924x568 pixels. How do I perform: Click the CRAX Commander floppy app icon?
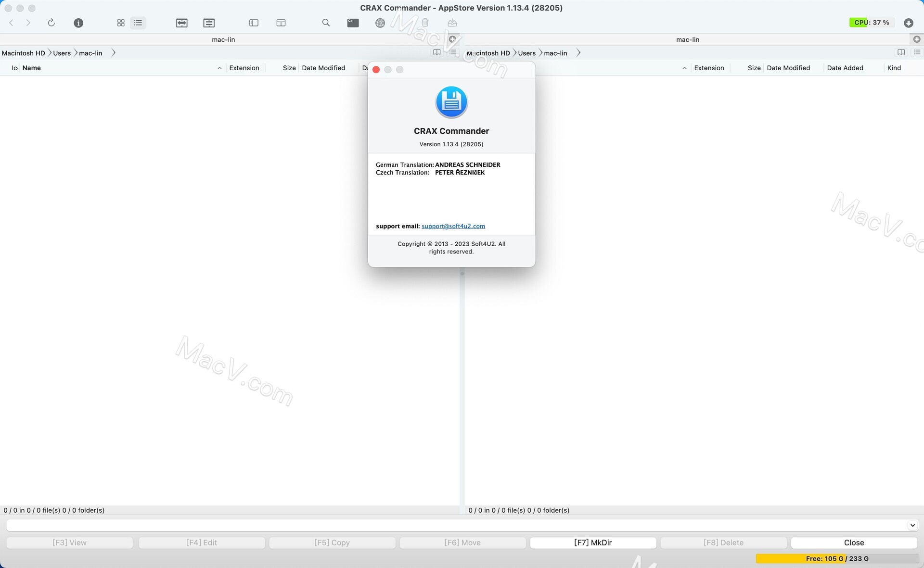[x=451, y=102]
